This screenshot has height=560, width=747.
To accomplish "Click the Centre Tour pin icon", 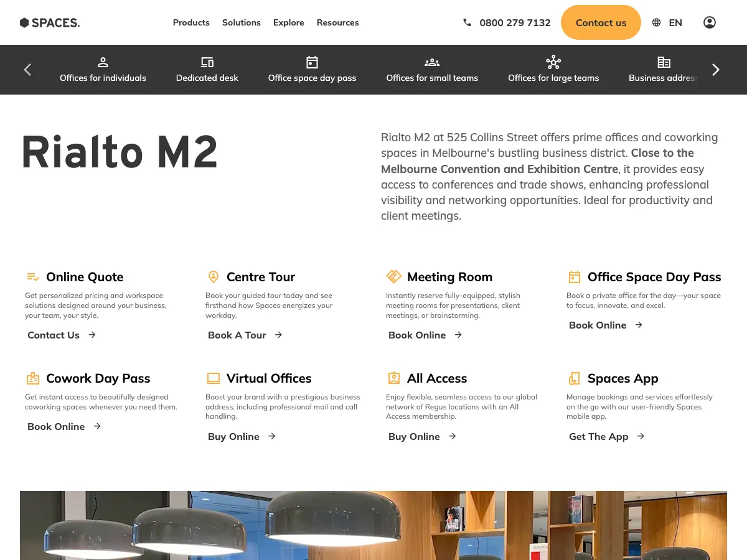I will coord(214,277).
